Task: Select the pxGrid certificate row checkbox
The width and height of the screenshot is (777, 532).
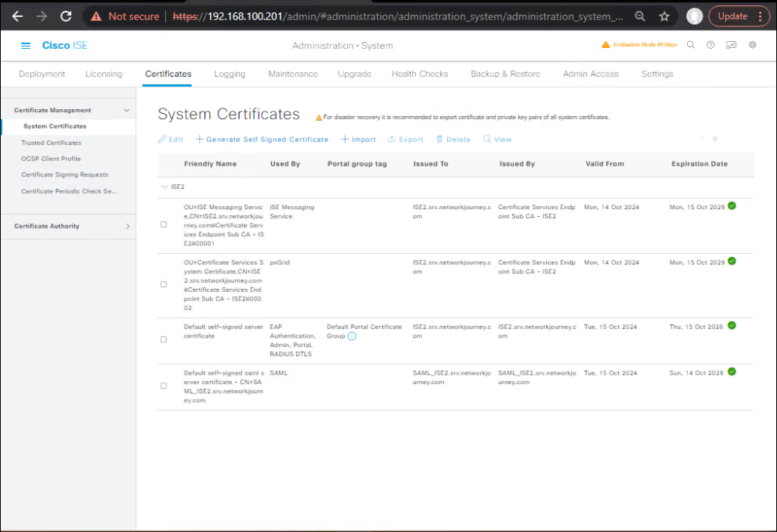Action: [163, 284]
